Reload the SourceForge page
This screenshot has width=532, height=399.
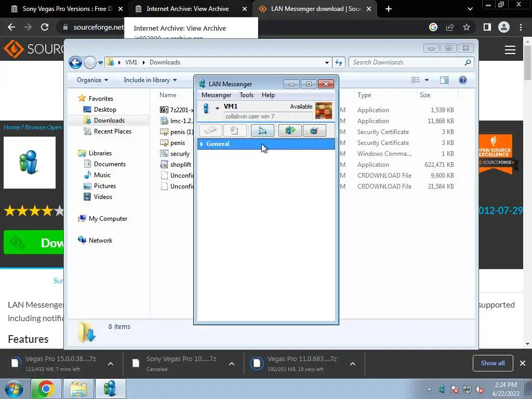(x=45, y=27)
